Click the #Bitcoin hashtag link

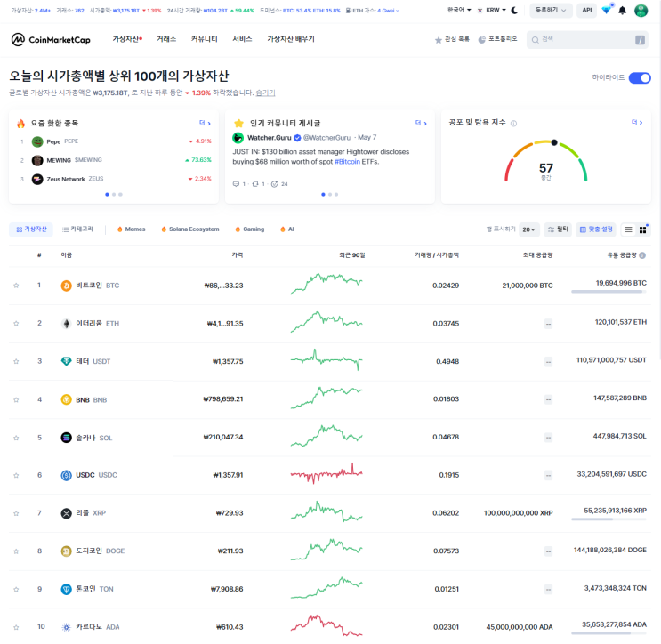tap(347, 162)
